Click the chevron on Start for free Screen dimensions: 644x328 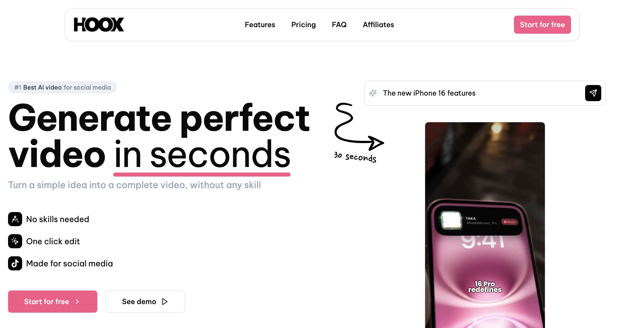(x=77, y=302)
